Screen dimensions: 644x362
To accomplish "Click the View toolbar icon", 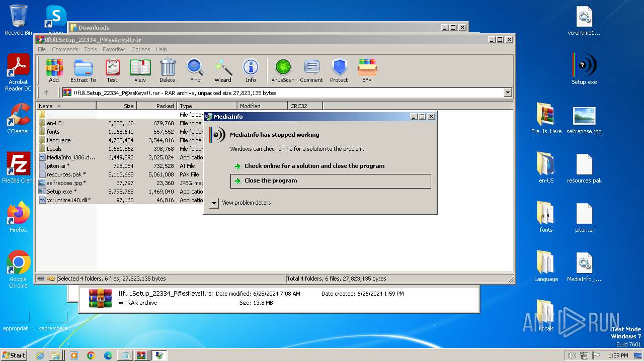I will coord(140,70).
